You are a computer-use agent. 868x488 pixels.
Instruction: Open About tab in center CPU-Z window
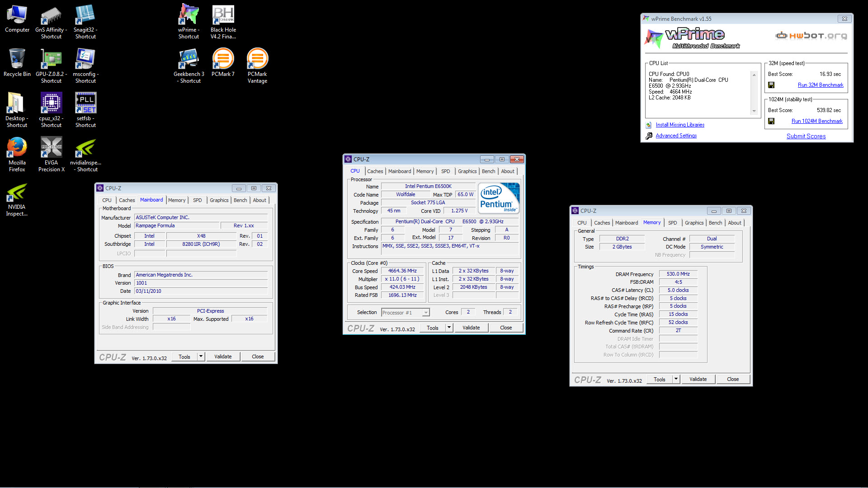pos(508,171)
